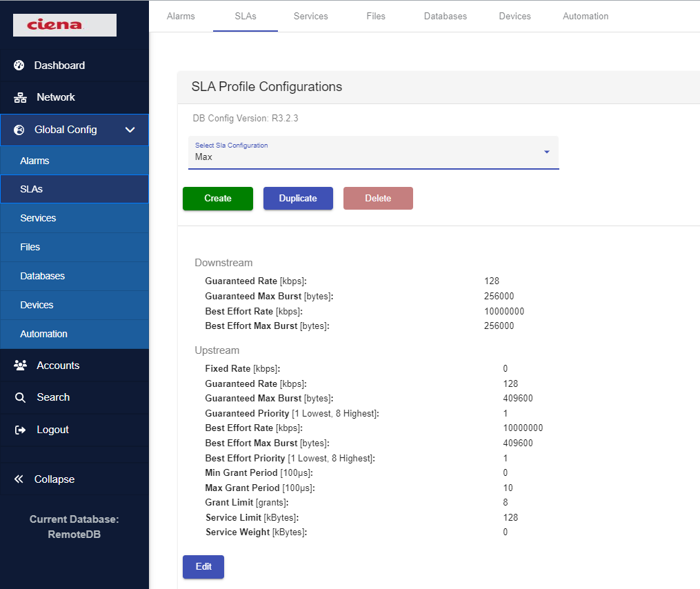Open Files in the sidebar submenu

(74, 247)
